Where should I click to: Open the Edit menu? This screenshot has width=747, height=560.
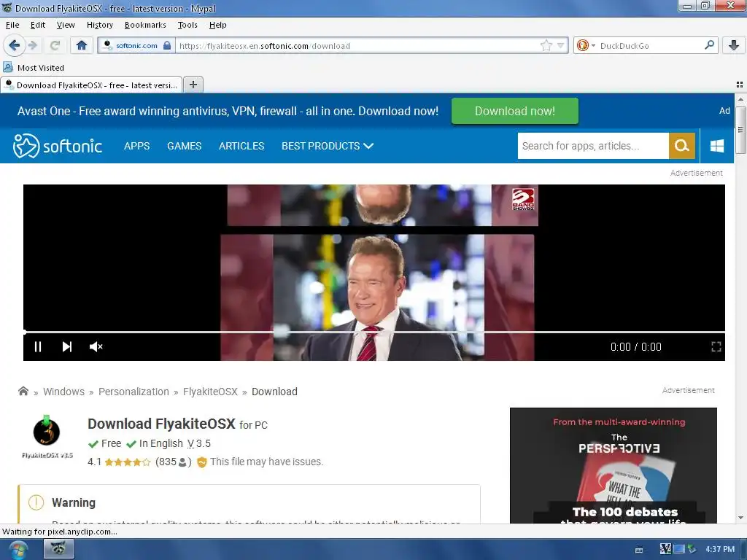pyautogui.click(x=38, y=25)
